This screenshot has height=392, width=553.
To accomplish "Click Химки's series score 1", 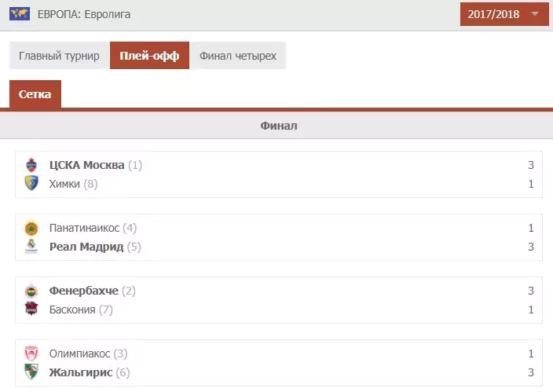I will pos(531,184).
